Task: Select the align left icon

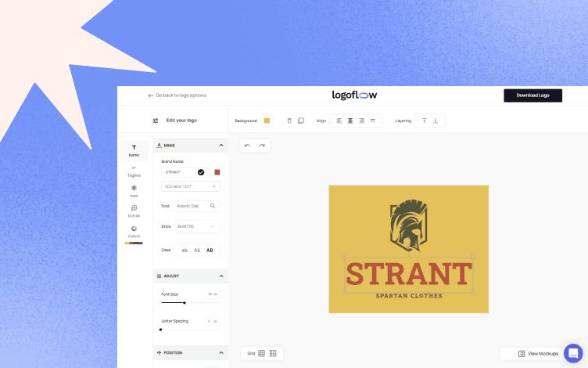Action: (x=339, y=121)
